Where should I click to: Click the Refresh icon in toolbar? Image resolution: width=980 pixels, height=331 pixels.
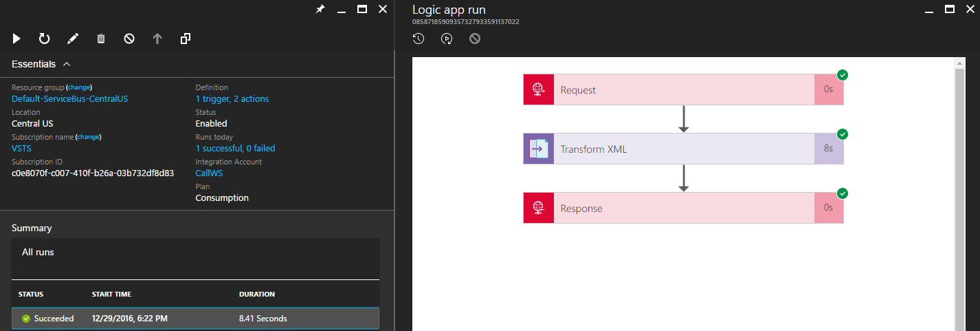coord(45,39)
